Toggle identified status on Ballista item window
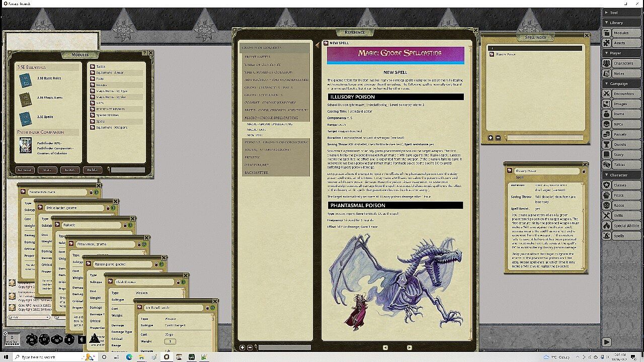Viewport: 644px width, 362px height. coord(131,225)
